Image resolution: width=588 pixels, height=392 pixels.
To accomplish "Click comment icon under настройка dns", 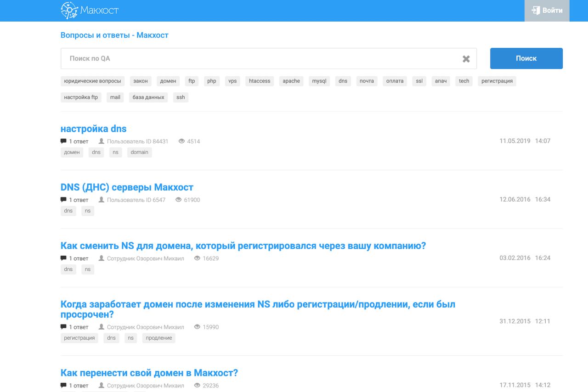I will pos(63,141).
